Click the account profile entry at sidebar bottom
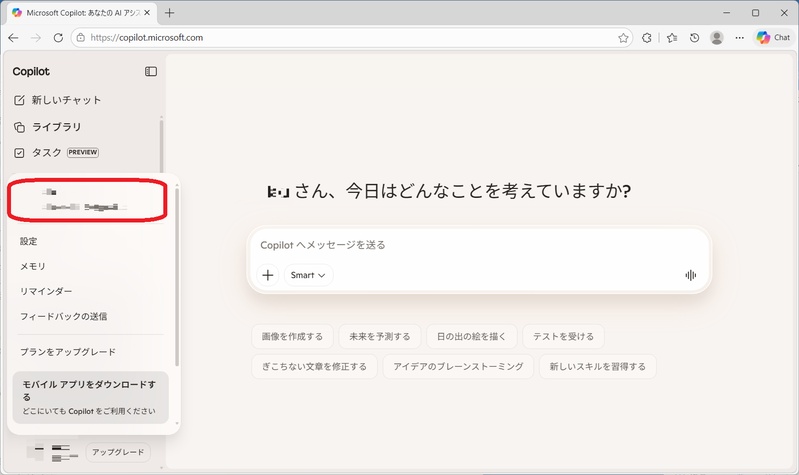 [52, 452]
